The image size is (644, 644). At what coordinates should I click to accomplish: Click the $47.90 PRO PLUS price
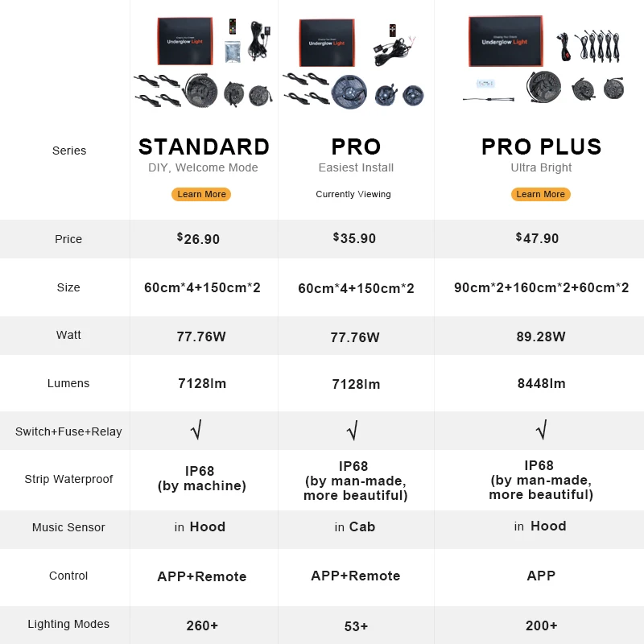[537, 237]
